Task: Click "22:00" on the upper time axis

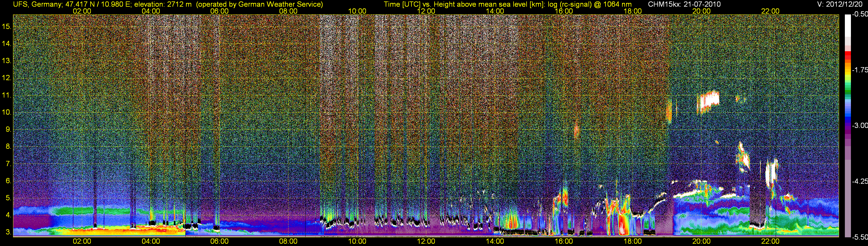Action: point(770,11)
